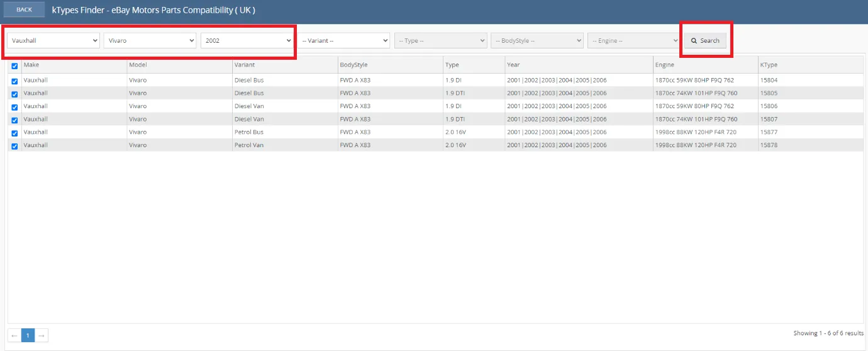The height and width of the screenshot is (351, 868).
Task: Sort by the Make column header
Action: coord(74,65)
